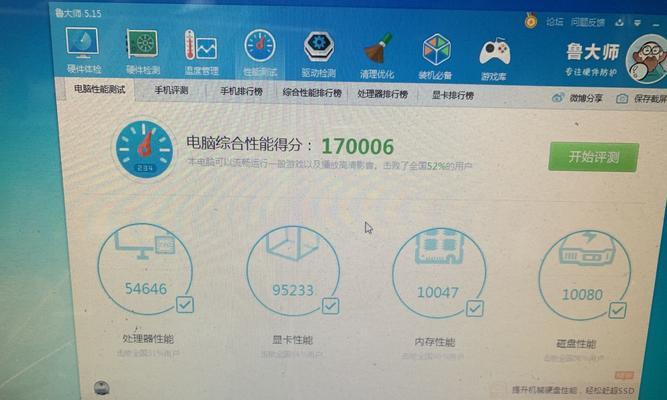Open the 问题反馈 feedback link

588,22
